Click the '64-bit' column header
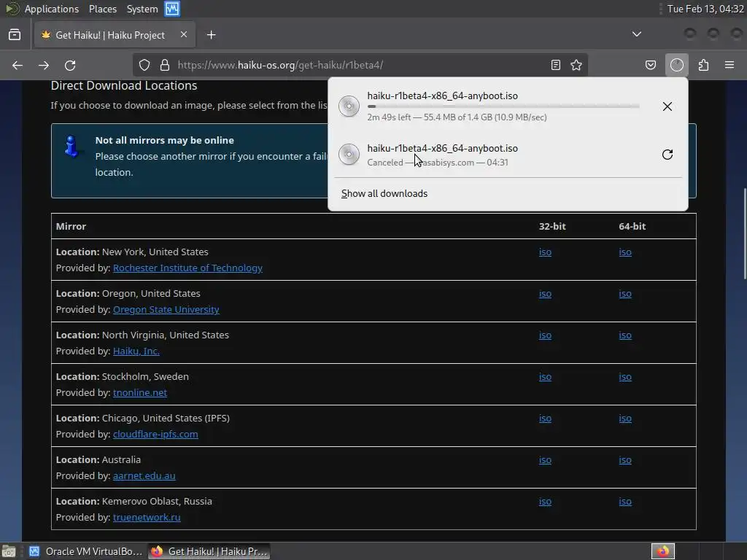Viewport: 747px width, 560px height. point(632,227)
